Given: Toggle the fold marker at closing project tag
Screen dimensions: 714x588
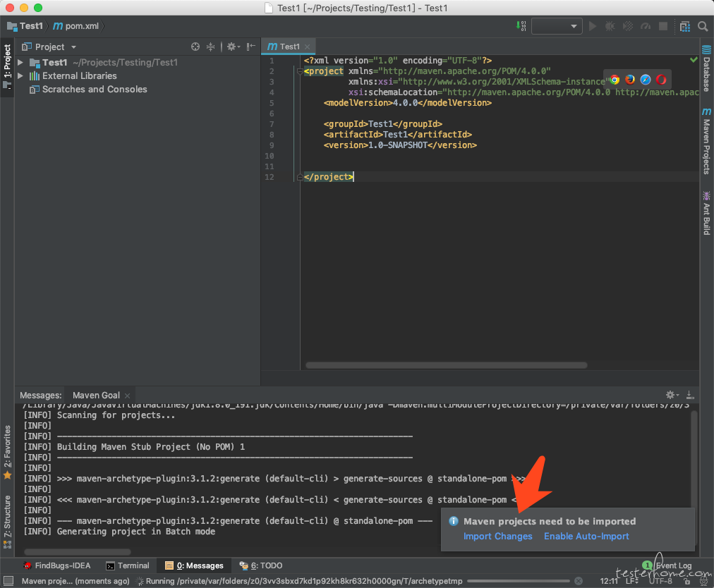Looking at the screenshot, I should coord(300,177).
